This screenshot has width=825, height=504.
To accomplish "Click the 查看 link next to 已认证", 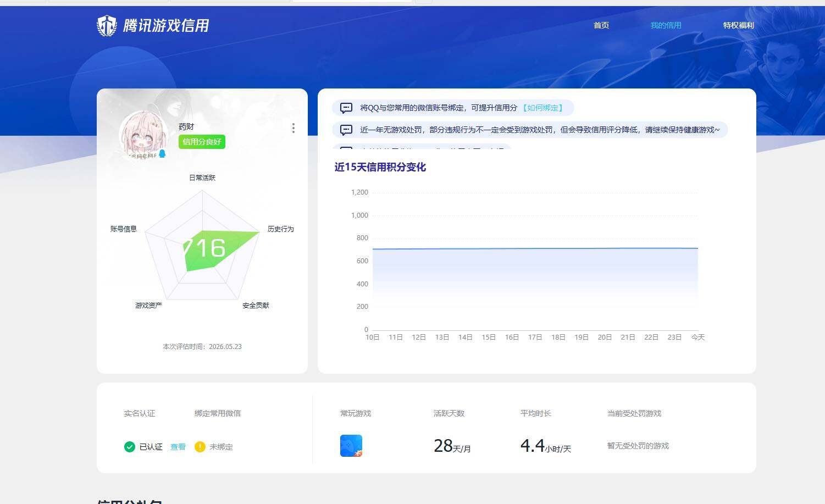I will coord(178,447).
